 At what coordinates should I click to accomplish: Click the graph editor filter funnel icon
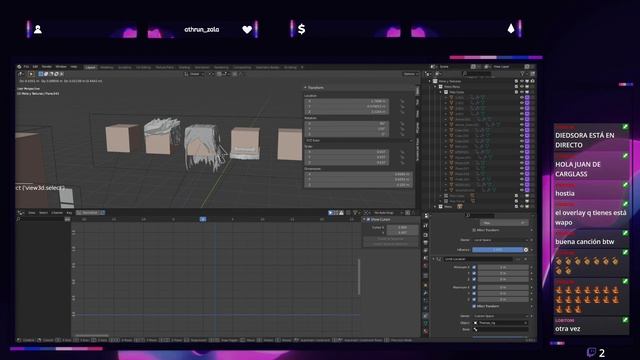pyautogui.click(x=355, y=213)
